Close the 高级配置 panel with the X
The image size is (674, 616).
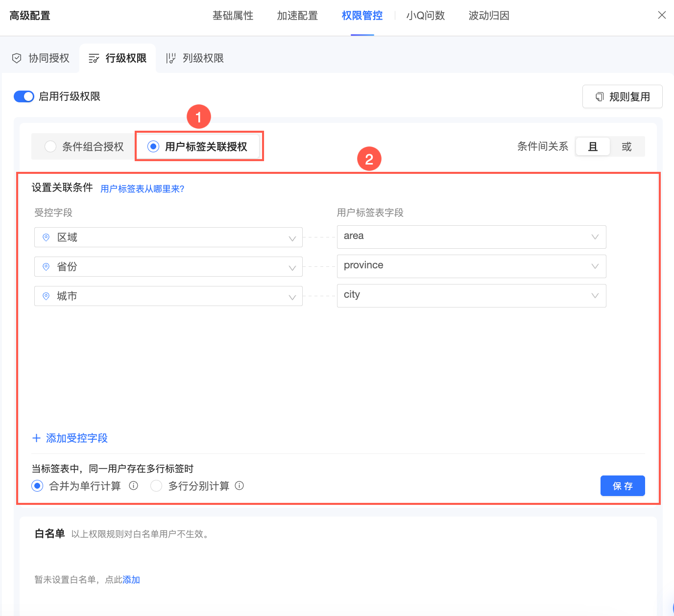pyautogui.click(x=662, y=15)
